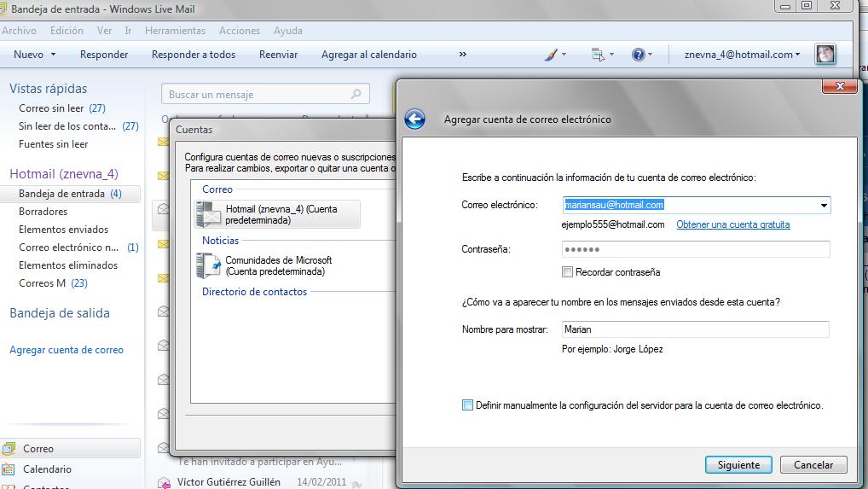This screenshot has height=489, width=868.
Task: Restore the Windows Live Mail window size
Action: [807, 6]
